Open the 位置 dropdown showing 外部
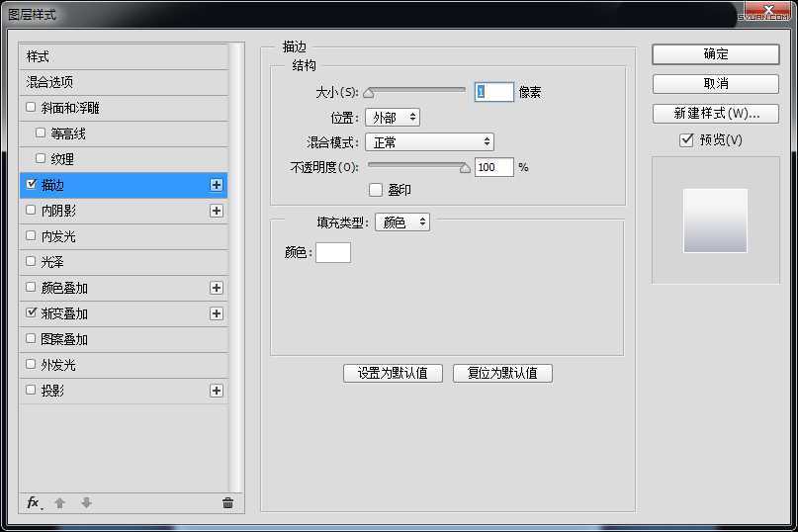Screen dimensions: 798x532 392,117
